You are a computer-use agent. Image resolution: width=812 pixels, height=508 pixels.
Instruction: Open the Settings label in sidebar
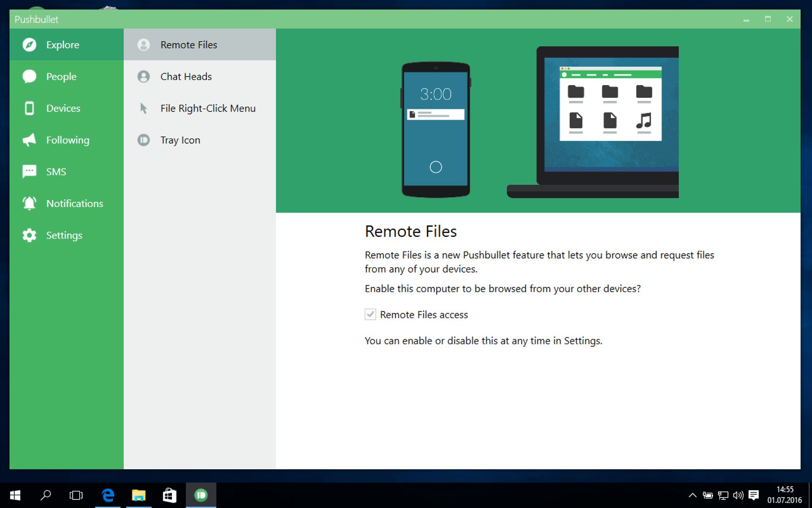64,235
